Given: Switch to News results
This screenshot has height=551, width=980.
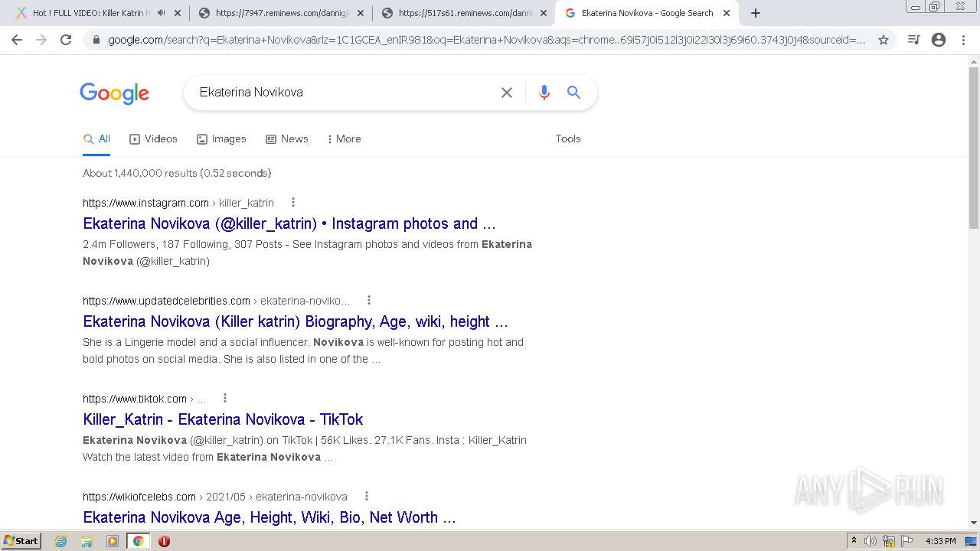Looking at the screenshot, I should (x=287, y=139).
